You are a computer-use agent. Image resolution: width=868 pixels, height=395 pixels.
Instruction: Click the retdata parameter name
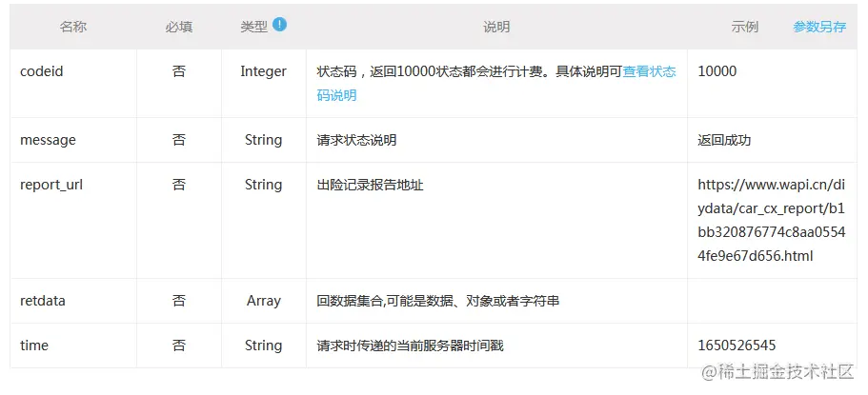pyautogui.click(x=43, y=301)
